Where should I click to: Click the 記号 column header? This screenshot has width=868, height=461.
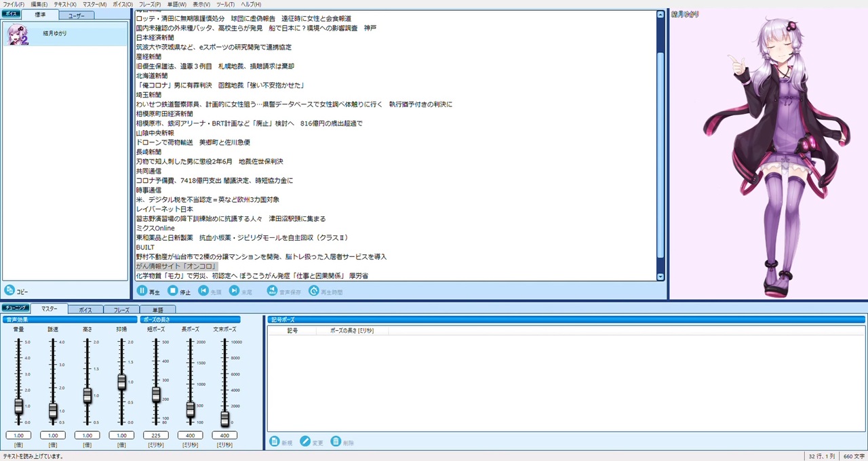292,331
